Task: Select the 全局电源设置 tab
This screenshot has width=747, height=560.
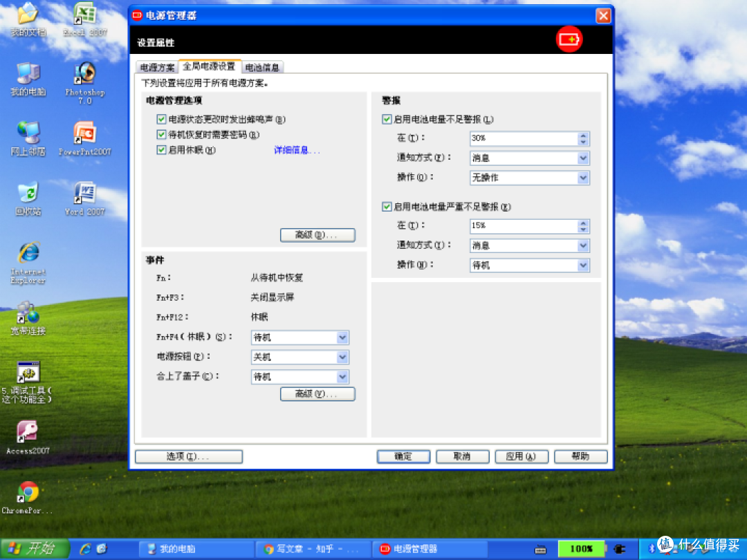Action: (209, 66)
